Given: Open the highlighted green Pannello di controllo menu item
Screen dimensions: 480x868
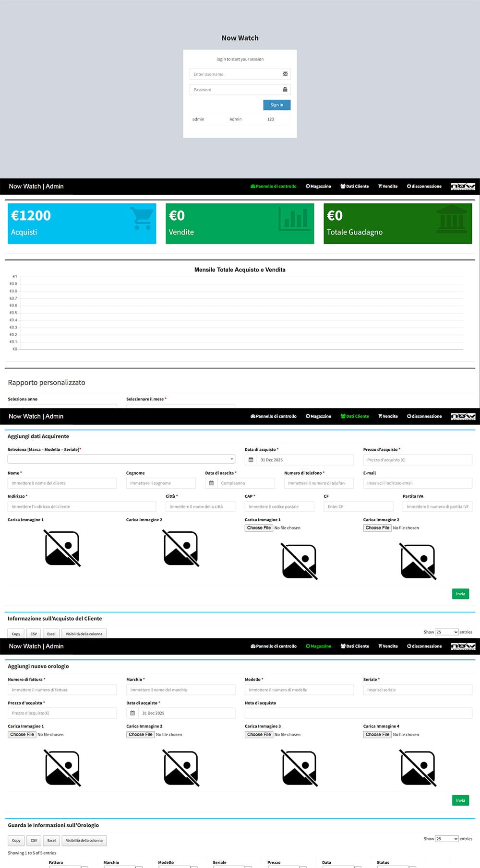Looking at the screenshot, I should 273,187.
